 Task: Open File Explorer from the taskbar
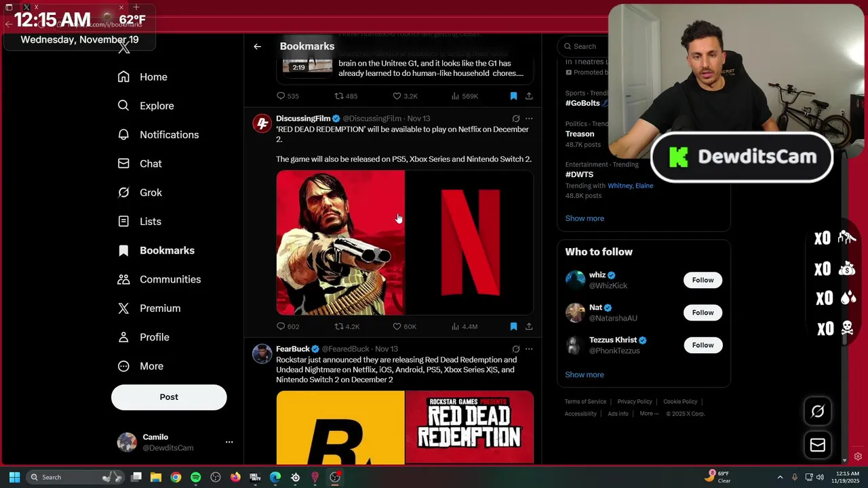click(x=156, y=477)
